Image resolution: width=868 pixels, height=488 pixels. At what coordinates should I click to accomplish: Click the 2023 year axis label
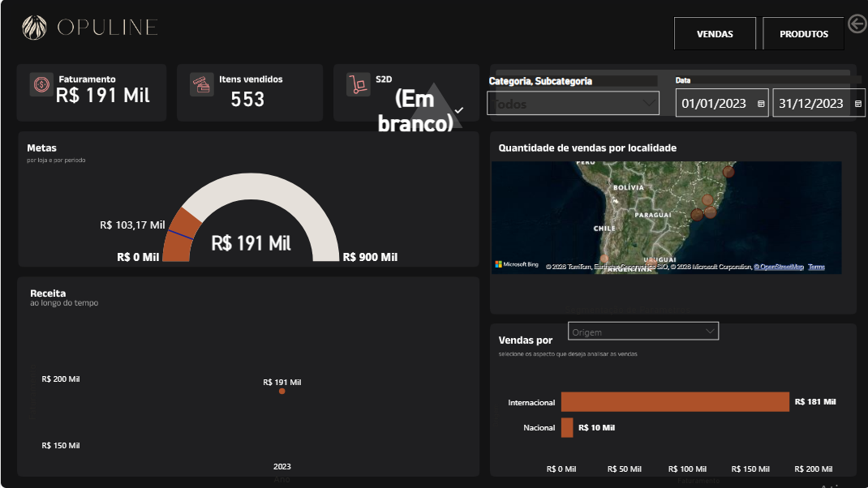tap(281, 466)
